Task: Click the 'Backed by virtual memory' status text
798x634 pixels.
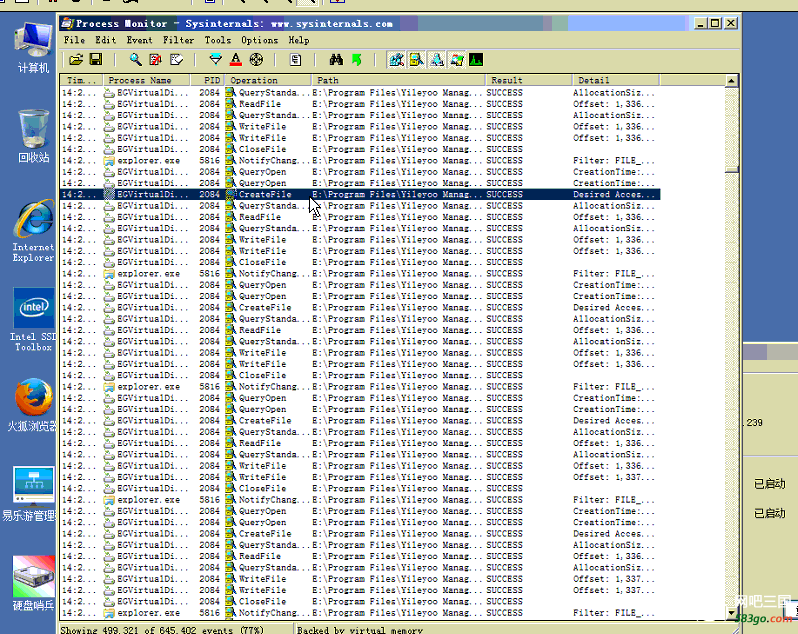Action: [x=360, y=630]
